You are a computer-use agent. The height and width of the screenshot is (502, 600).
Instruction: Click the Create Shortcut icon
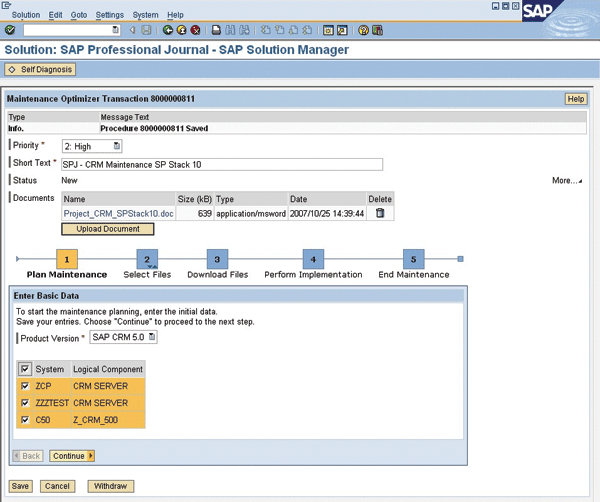[342, 30]
